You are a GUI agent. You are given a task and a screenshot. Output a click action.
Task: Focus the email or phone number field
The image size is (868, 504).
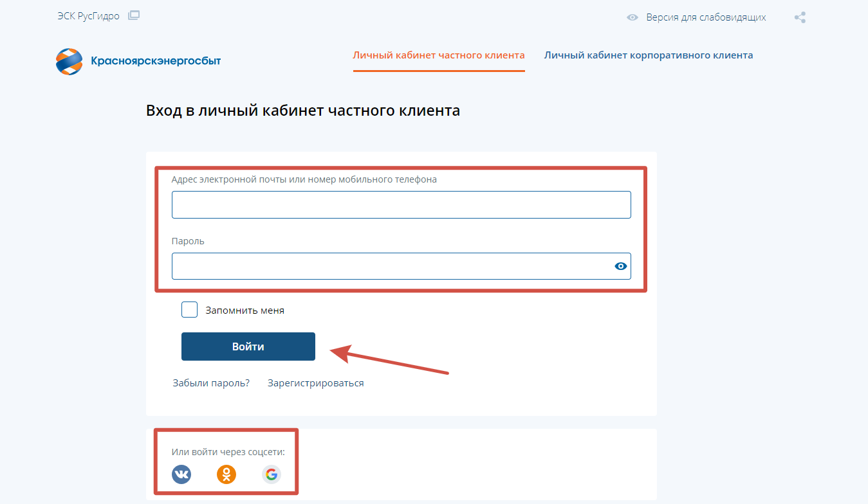click(x=401, y=204)
